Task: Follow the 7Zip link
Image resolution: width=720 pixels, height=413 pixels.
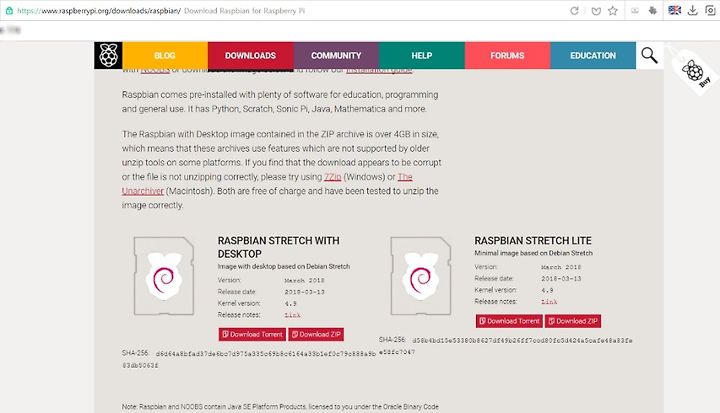Action: (332, 177)
